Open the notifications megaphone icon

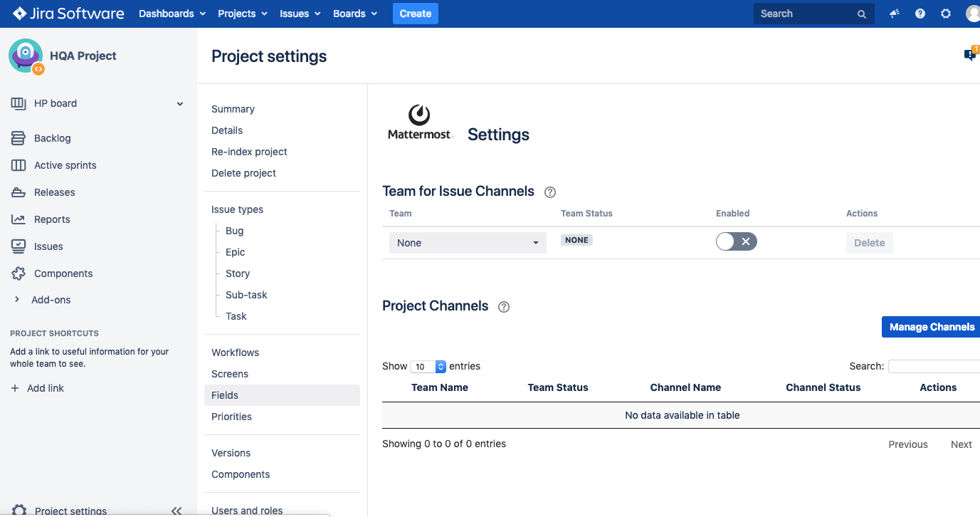895,14
